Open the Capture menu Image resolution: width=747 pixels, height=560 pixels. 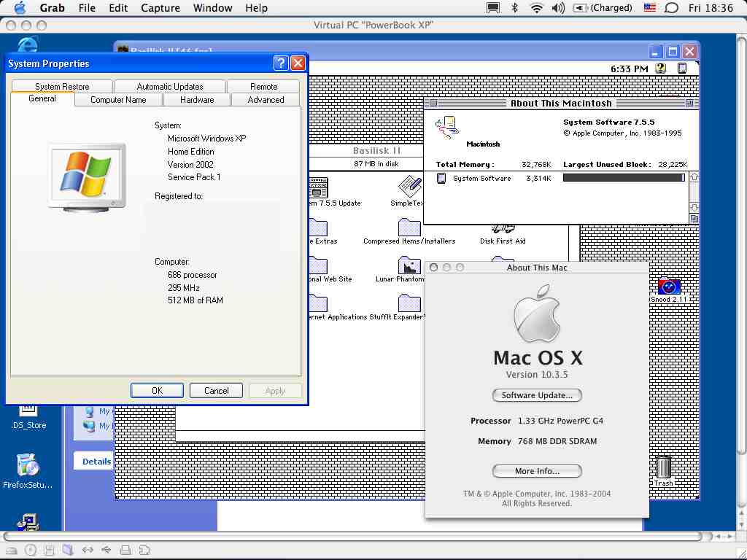click(160, 8)
